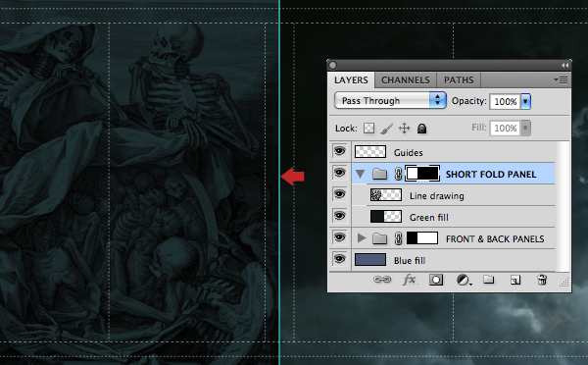Click the Opacity label
This screenshot has height=365, width=588.
pos(468,101)
